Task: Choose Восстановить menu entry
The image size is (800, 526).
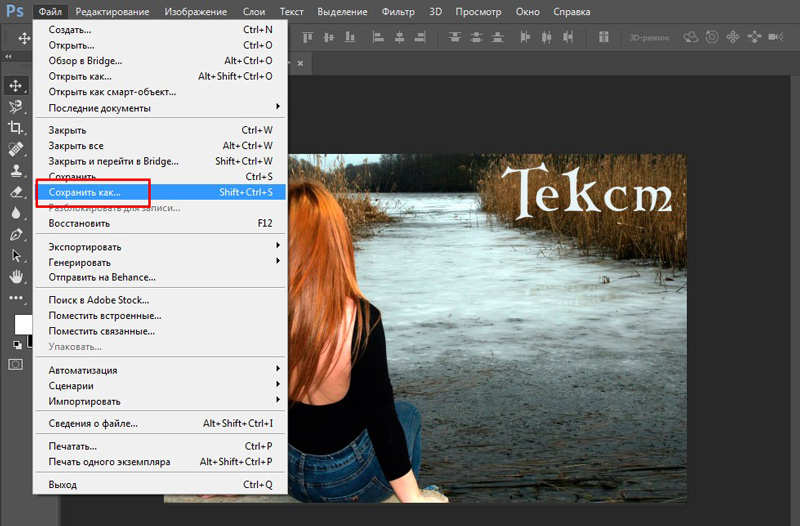Action: pos(160,223)
